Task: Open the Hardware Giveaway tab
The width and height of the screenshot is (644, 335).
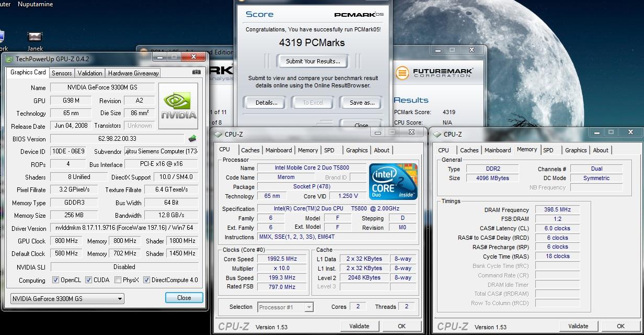Action: tap(133, 73)
